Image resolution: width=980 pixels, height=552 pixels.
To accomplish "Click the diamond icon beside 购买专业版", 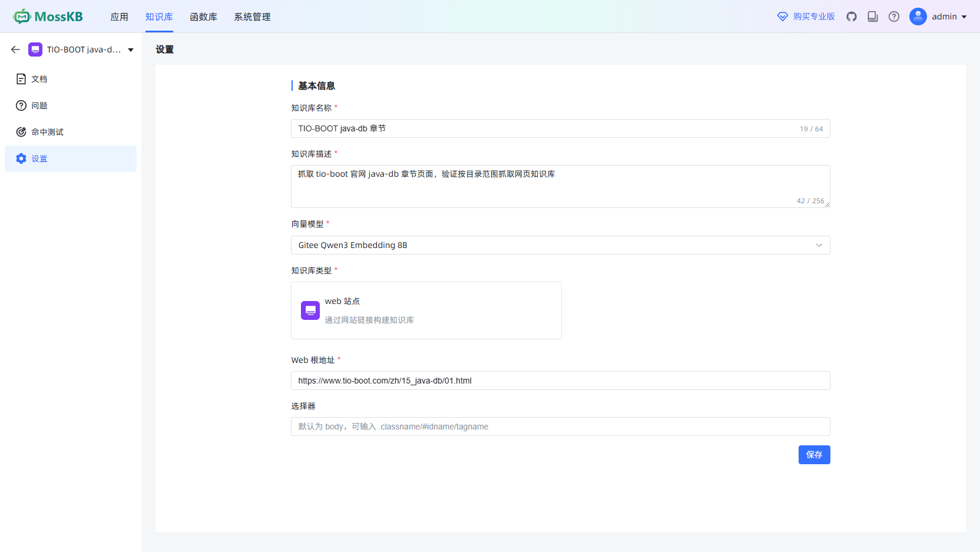I will [783, 16].
